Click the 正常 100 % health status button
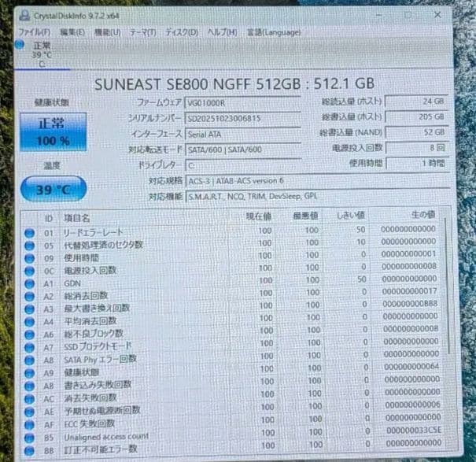476x462 pixels. pyautogui.click(x=54, y=131)
